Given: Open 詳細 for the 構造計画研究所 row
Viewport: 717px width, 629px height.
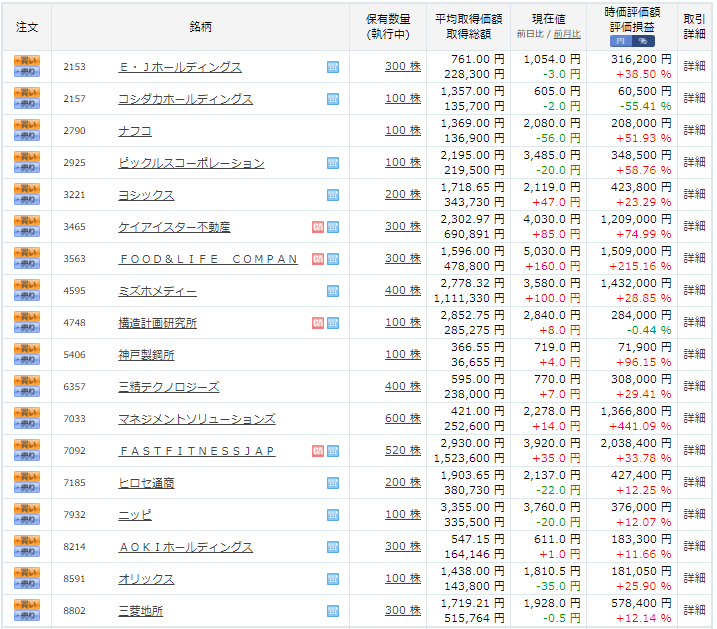Looking at the screenshot, I should coord(694,322).
